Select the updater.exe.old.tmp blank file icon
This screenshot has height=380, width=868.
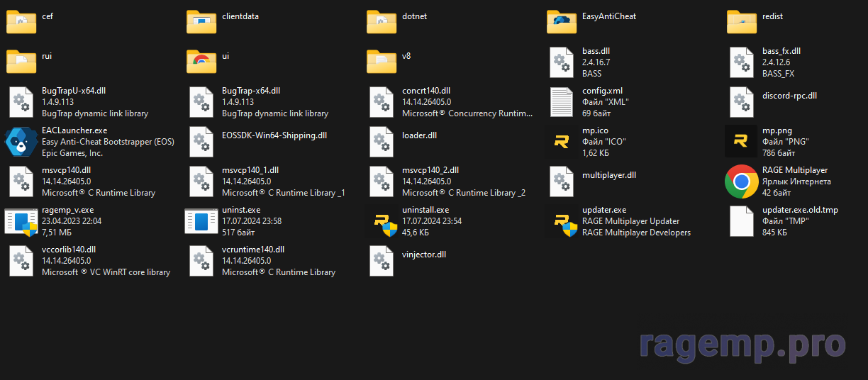[742, 221]
